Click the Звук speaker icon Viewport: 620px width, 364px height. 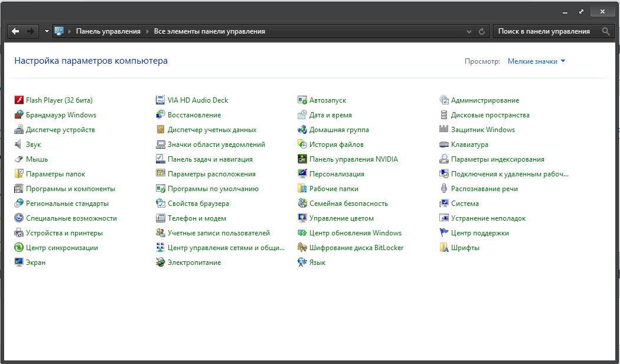point(18,145)
